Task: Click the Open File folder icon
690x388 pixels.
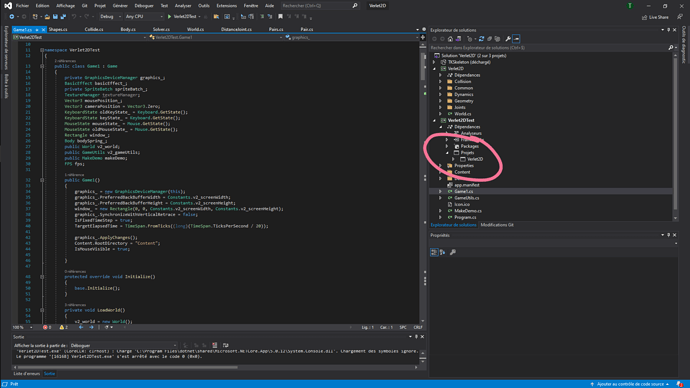Action: [x=47, y=17]
